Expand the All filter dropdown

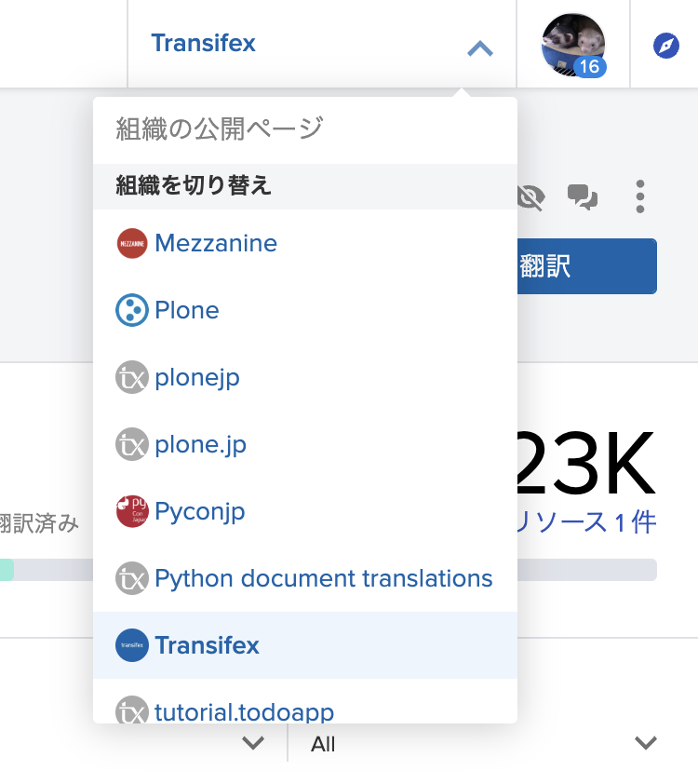(645, 743)
